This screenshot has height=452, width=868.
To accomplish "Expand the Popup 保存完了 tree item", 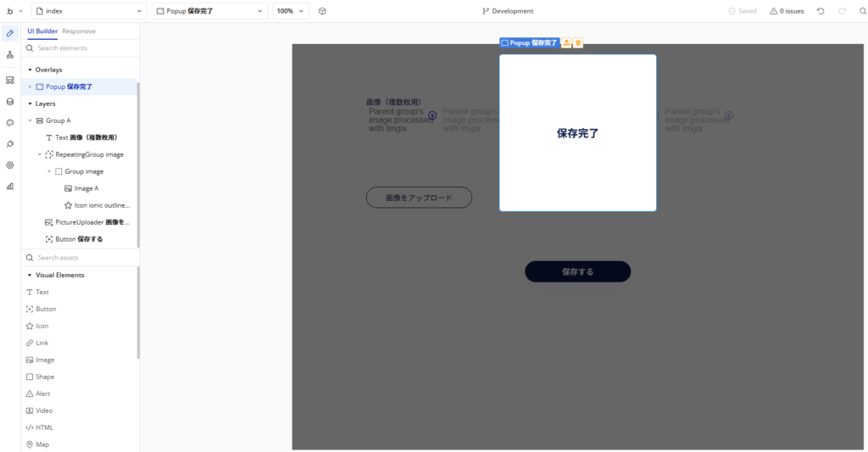I will coord(30,86).
